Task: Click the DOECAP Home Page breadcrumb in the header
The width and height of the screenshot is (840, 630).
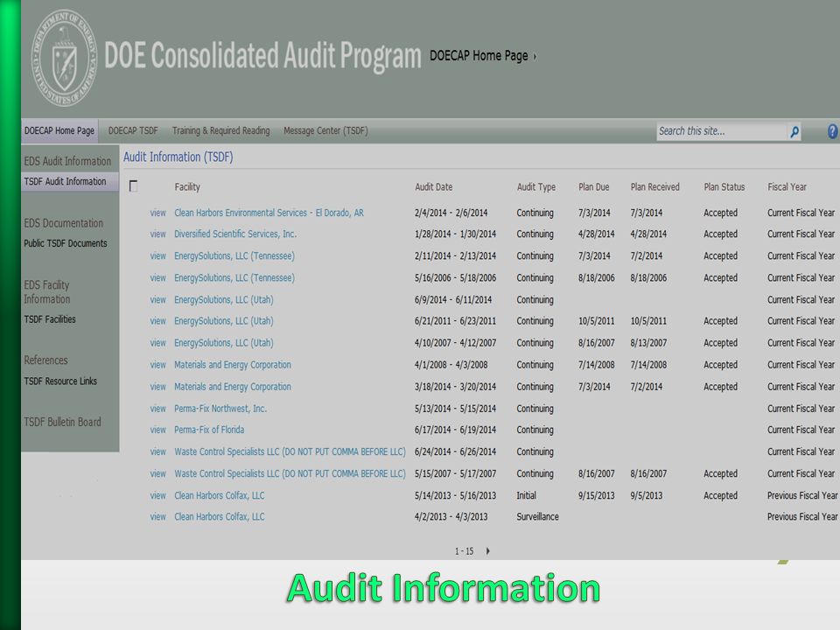Action: [479, 56]
